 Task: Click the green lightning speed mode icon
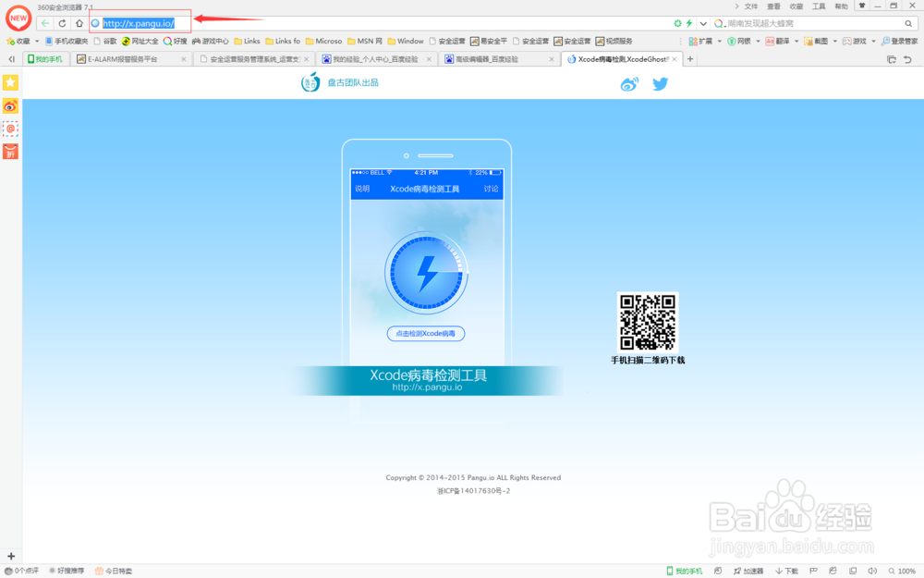coord(689,24)
